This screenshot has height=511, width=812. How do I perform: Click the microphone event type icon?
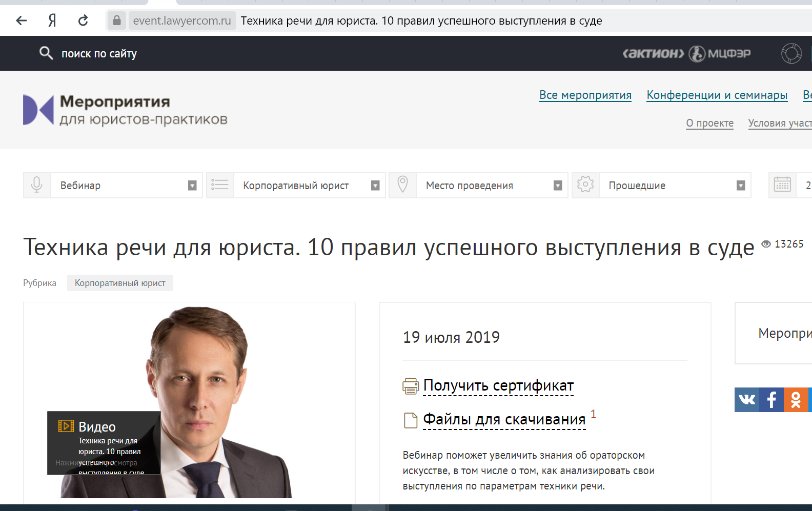coord(37,185)
